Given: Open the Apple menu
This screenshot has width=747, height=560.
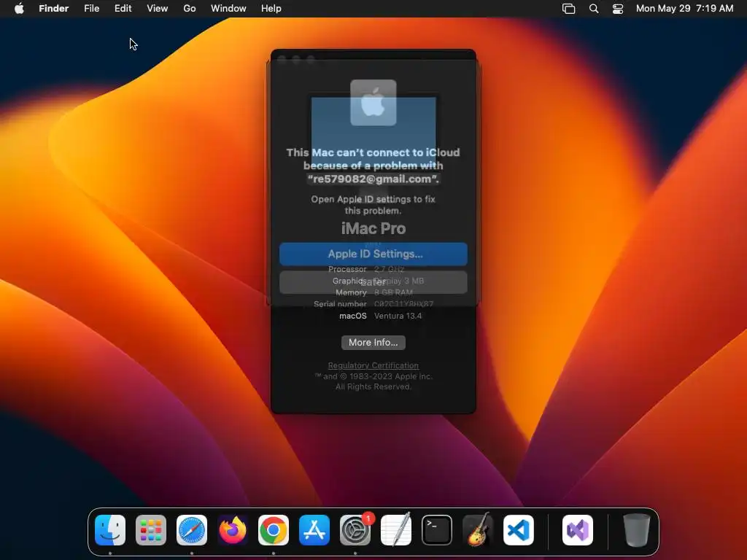Looking at the screenshot, I should 19,8.
